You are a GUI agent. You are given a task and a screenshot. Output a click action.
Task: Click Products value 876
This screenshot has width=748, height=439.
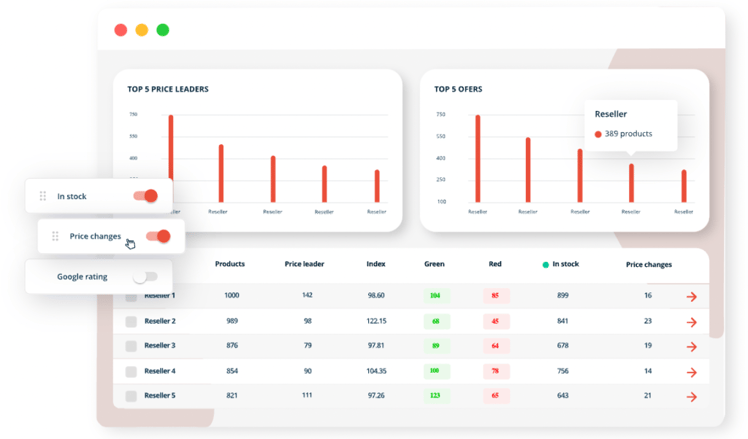(x=232, y=345)
